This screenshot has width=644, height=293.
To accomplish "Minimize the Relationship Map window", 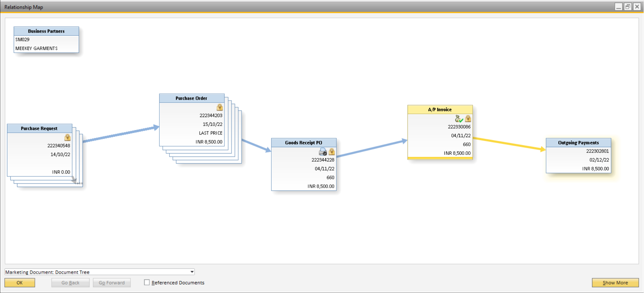I will [x=619, y=7].
